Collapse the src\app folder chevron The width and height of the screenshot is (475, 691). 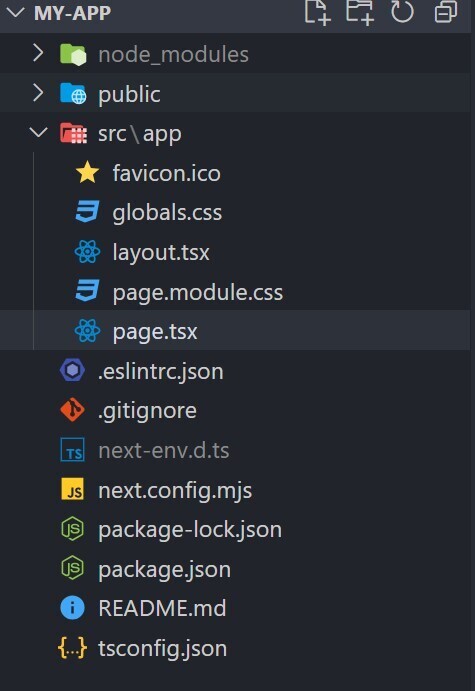point(38,132)
